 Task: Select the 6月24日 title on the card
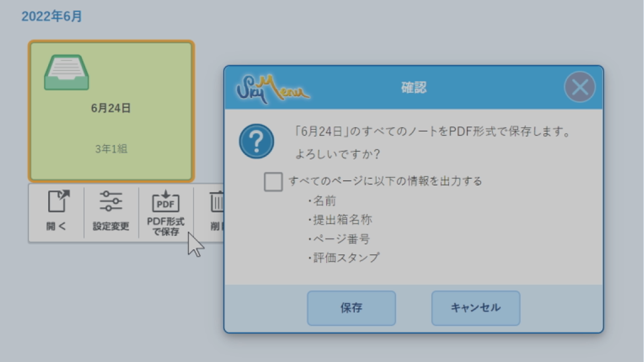pyautogui.click(x=111, y=108)
